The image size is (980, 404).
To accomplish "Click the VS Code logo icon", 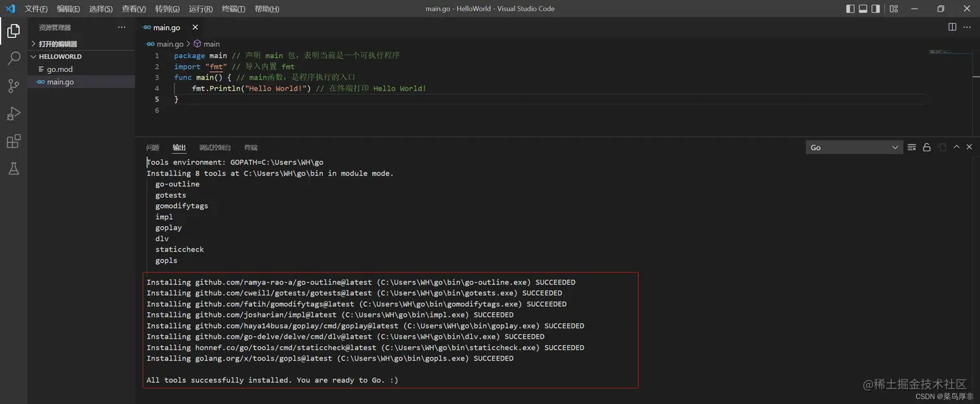I will point(10,8).
